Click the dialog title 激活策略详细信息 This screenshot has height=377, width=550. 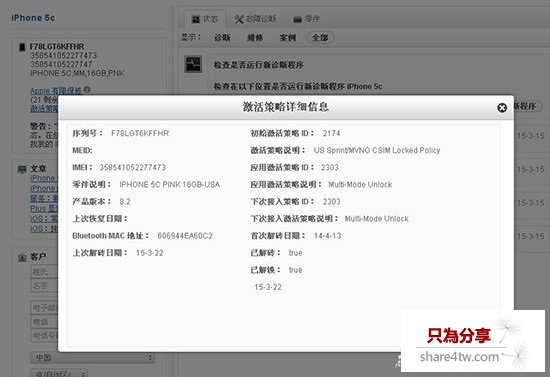(286, 107)
